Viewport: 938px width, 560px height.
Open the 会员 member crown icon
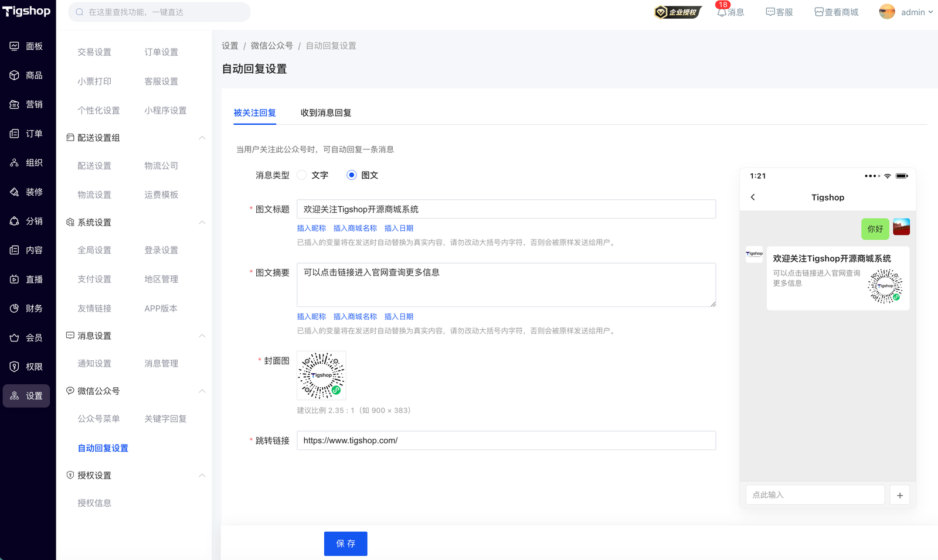point(15,338)
